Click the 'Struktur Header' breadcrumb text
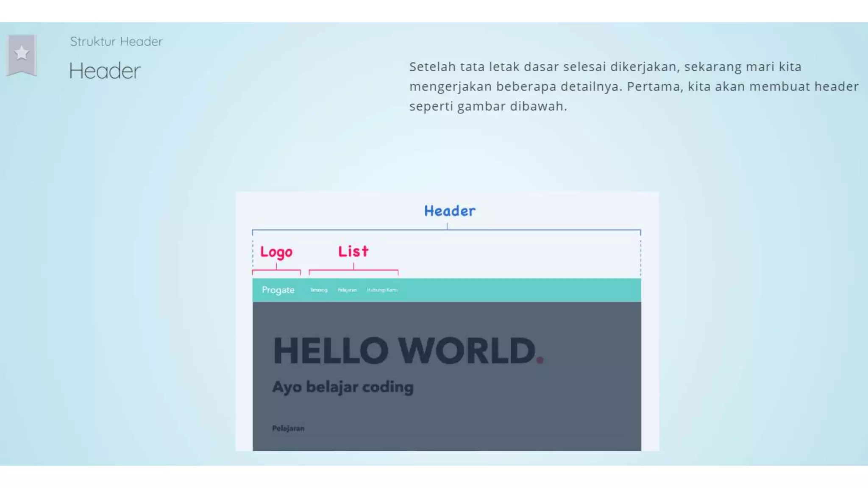This screenshot has height=488, width=868. coord(116,42)
